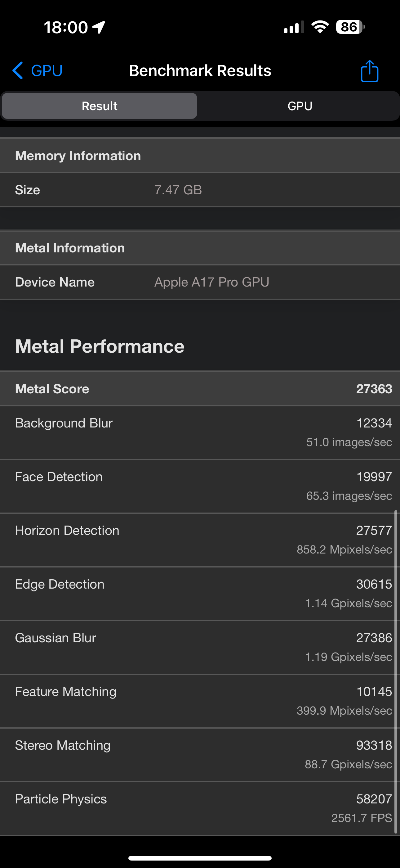This screenshot has width=400, height=868.
Task: Tap the back chevron next to GPU
Action: coord(18,71)
